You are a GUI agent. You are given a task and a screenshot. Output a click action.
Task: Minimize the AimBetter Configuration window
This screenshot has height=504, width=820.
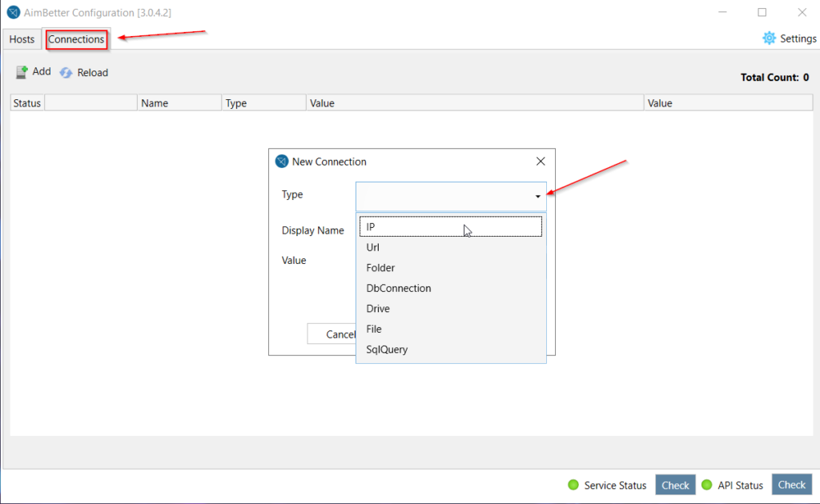(722, 12)
